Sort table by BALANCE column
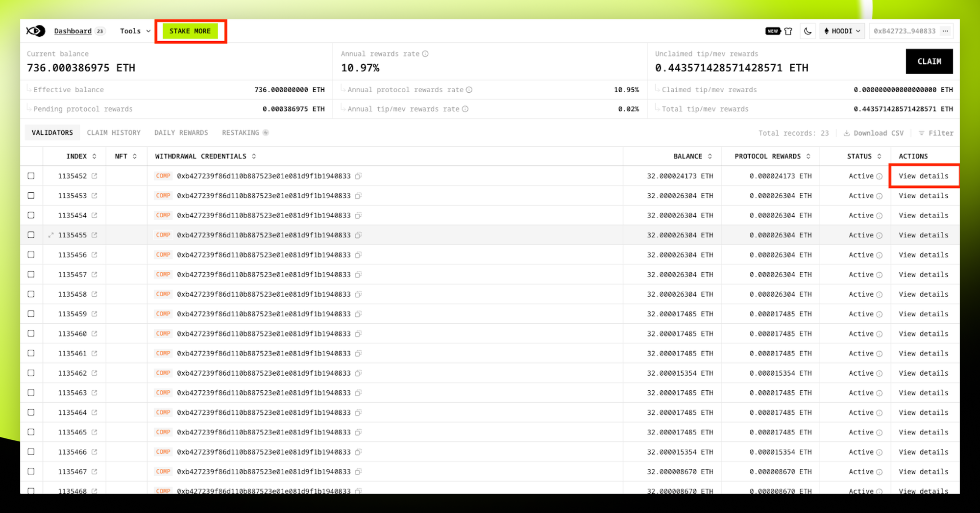 (x=692, y=156)
